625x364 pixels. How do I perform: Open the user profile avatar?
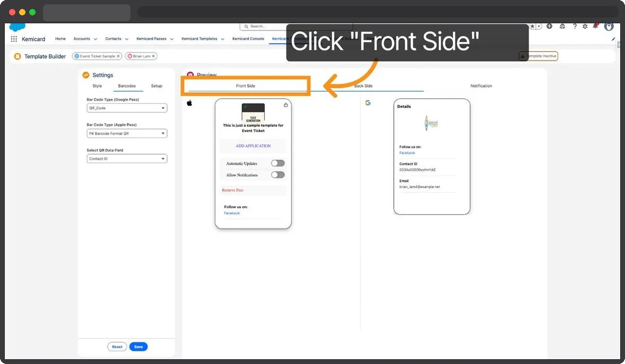(x=609, y=26)
